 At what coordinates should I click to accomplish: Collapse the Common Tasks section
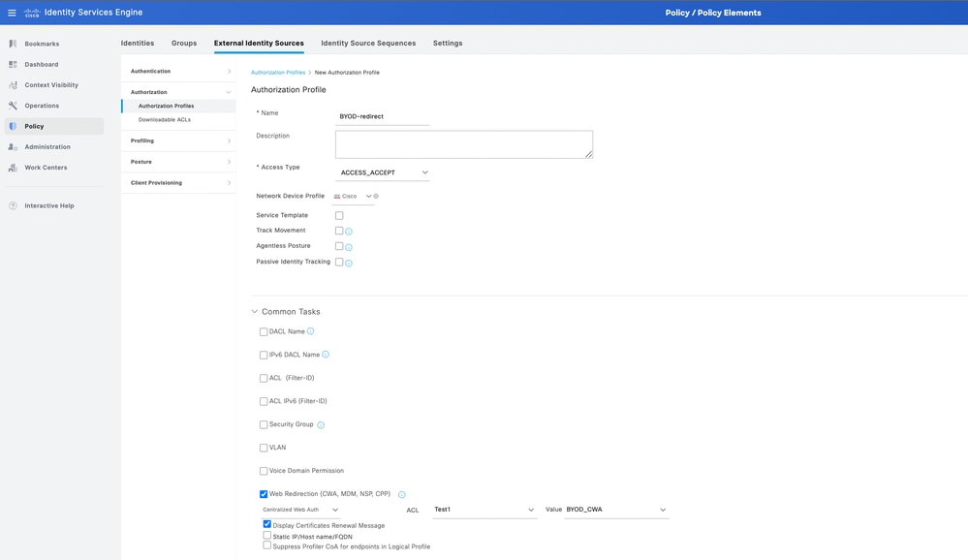pos(255,312)
